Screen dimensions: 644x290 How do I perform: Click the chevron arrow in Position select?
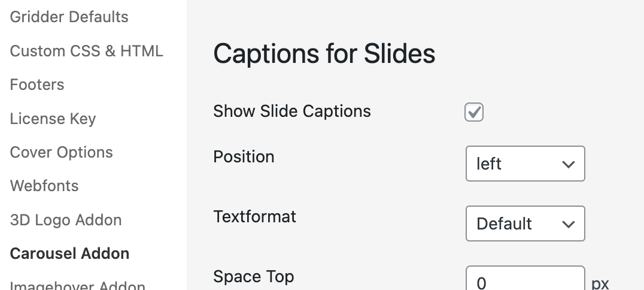point(568,164)
